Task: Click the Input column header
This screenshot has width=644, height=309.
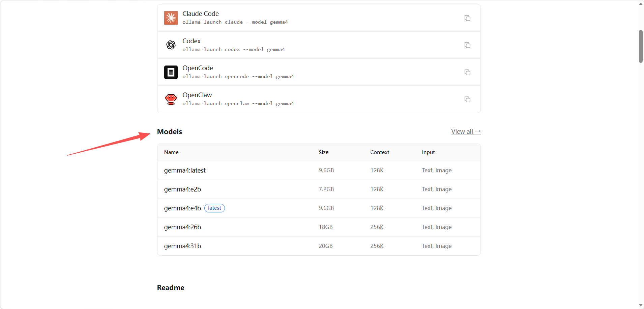Action: point(428,152)
